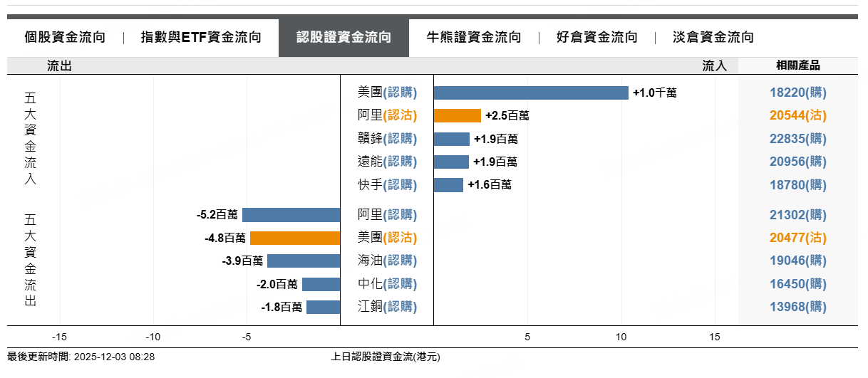The height and width of the screenshot is (378, 868).
Task: Open related product 20544(沽)
Action: (x=798, y=115)
